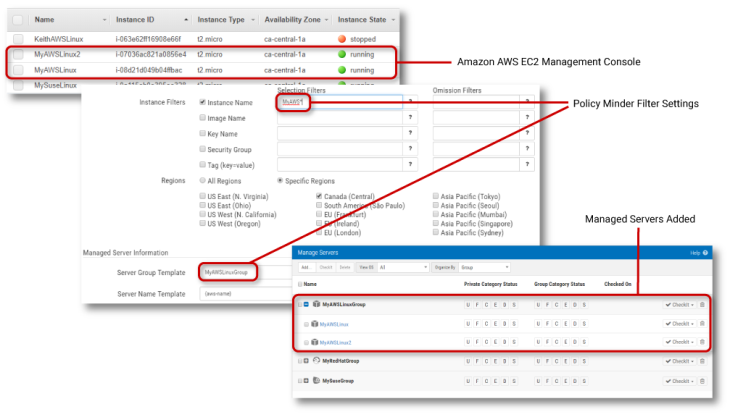Screen dimensions: 730x417
Task: Enable the Security Group filter checkbox
Action: click(x=203, y=149)
